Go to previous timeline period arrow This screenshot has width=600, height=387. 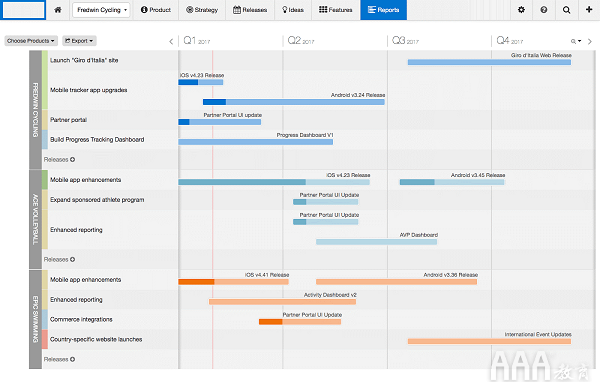(171, 41)
